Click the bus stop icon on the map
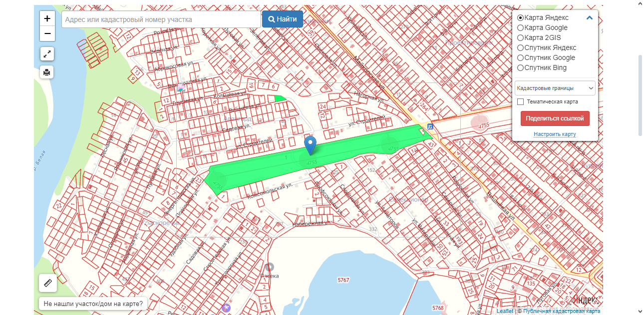Screen dimensions: 644x315 430,127
